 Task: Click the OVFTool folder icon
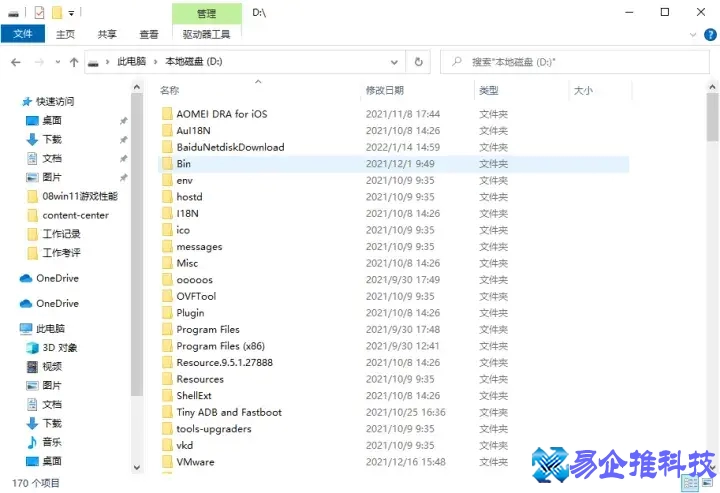click(x=167, y=296)
